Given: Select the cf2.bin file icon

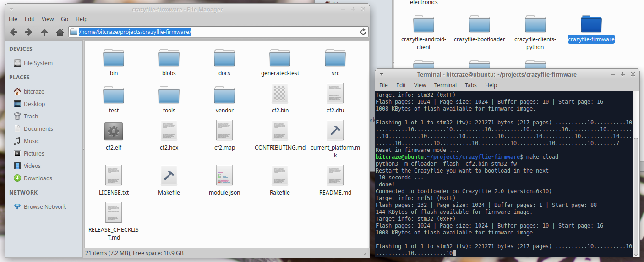Looking at the screenshot, I should [279, 95].
